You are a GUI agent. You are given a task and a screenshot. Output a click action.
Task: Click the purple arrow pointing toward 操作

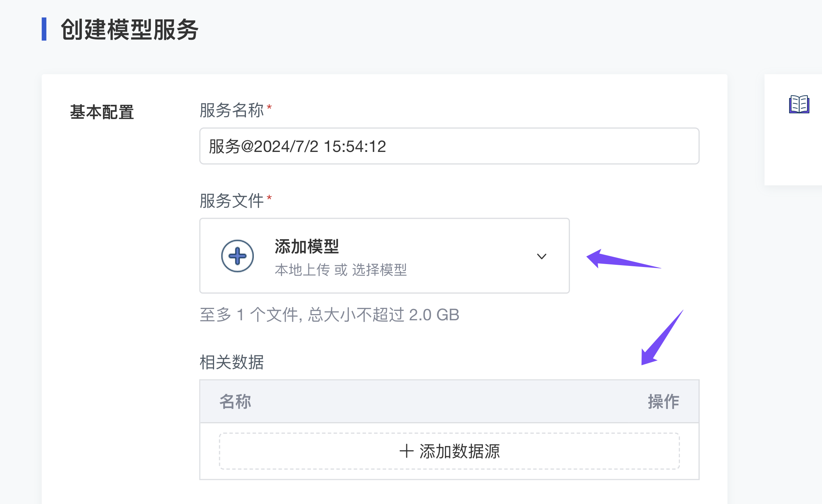click(661, 340)
